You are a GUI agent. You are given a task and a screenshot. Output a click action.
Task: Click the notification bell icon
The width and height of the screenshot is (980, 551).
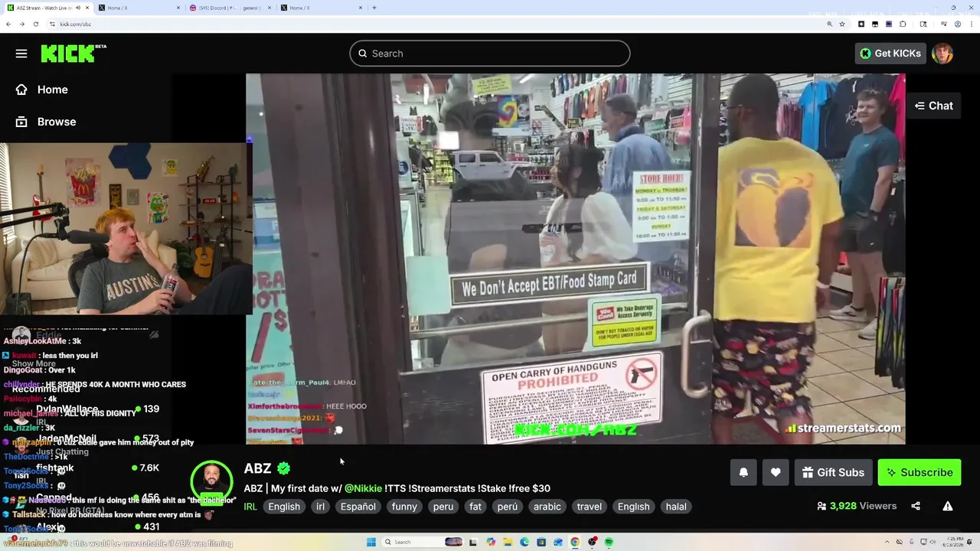[743, 472]
